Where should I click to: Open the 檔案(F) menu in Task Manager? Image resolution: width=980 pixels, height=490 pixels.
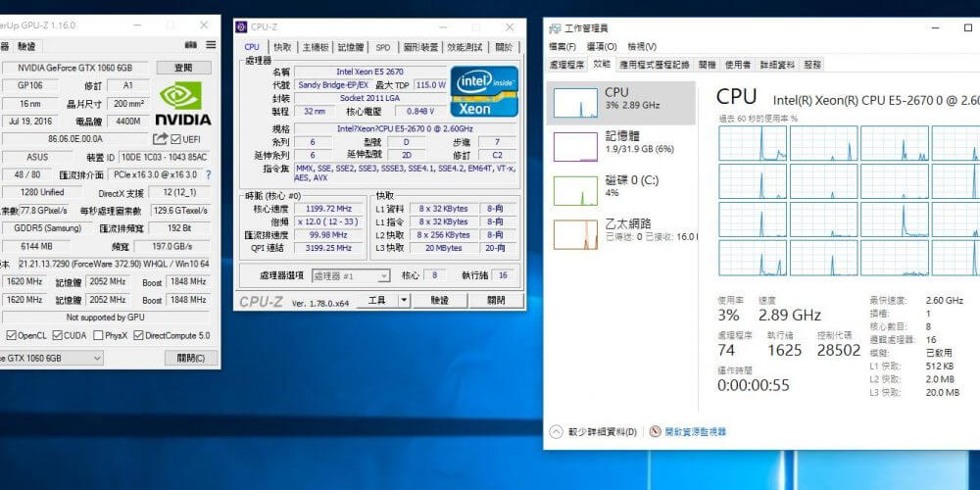[x=562, y=47]
